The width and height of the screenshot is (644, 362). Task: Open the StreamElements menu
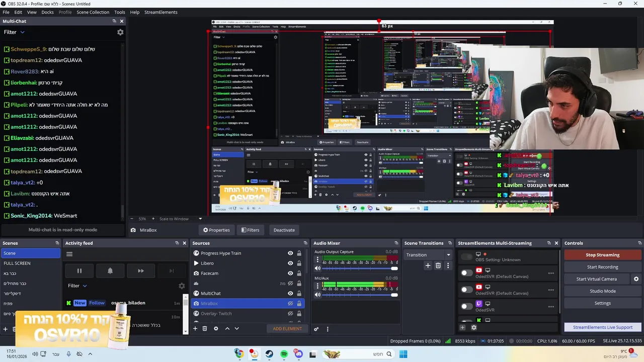(161, 12)
